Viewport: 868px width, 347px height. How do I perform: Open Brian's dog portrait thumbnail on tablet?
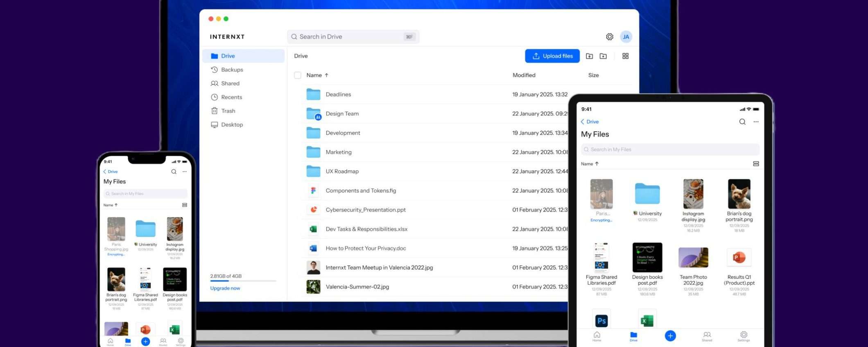(x=739, y=194)
